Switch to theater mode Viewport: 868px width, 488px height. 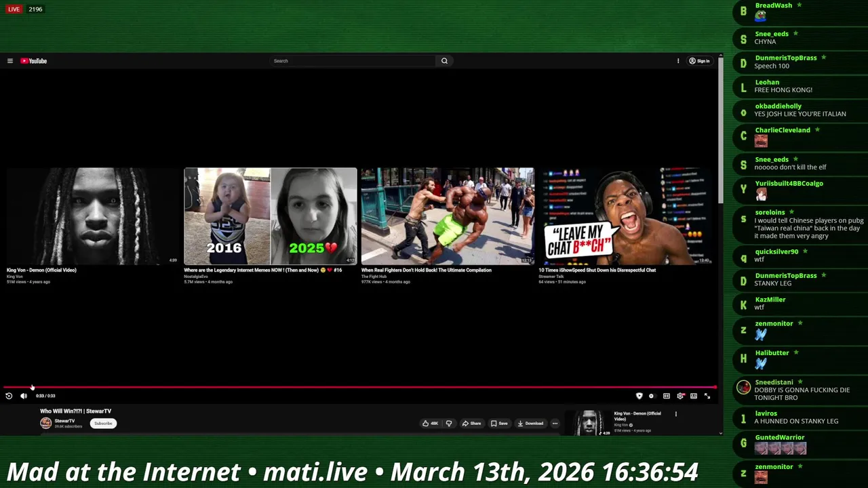(694, 396)
